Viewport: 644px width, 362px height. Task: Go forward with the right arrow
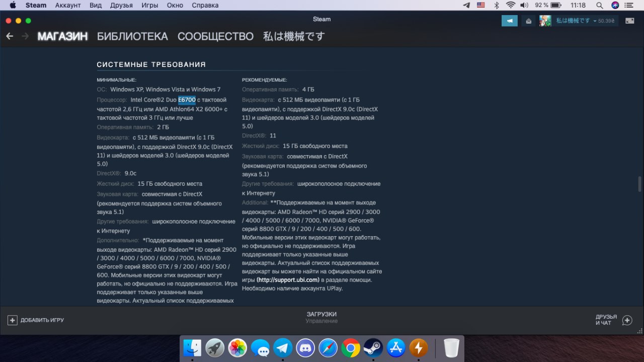tap(25, 36)
